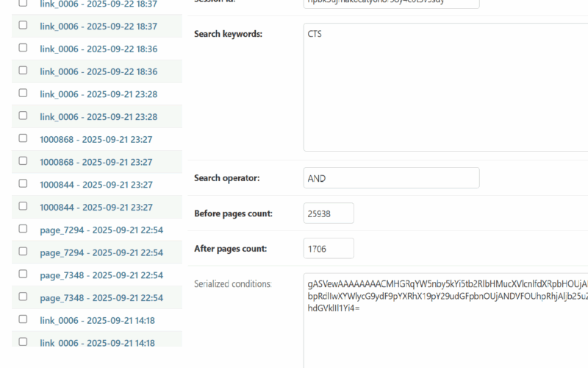
Task: Open the second 1000844 - 2025-09-21 23:27 link
Action: pos(96,208)
